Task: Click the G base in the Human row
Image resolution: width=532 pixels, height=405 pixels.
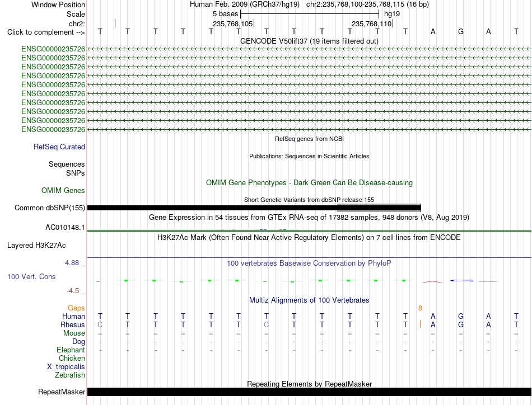Action: pos(461,316)
